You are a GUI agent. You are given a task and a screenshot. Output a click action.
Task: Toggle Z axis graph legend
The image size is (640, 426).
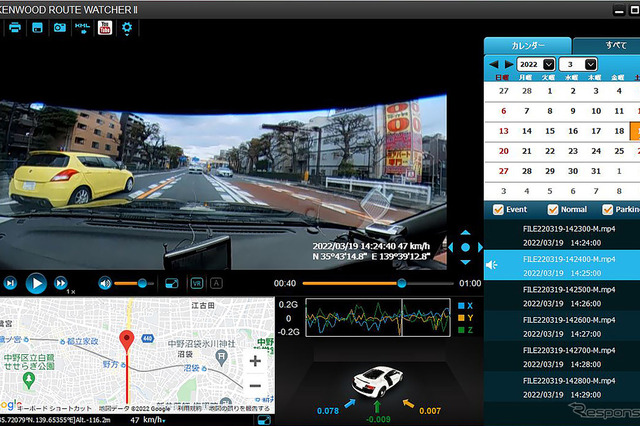click(465, 330)
